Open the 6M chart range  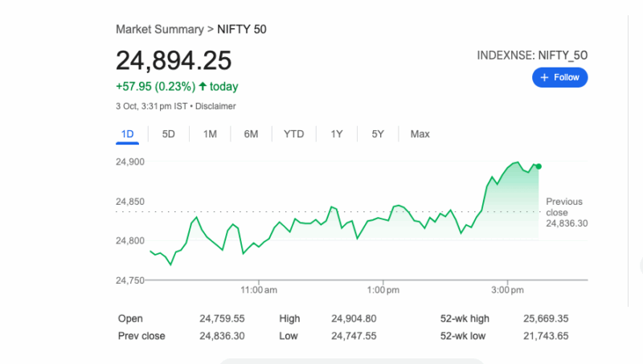coord(251,133)
